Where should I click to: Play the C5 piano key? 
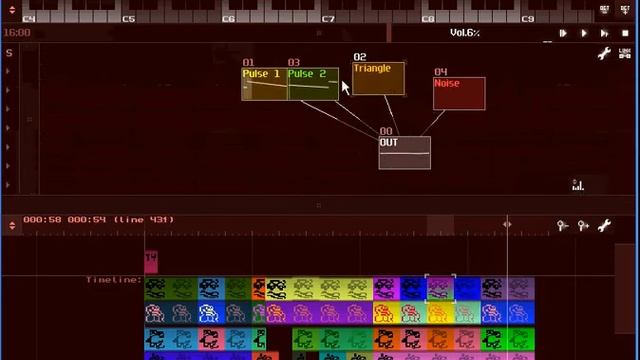(128, 16)
